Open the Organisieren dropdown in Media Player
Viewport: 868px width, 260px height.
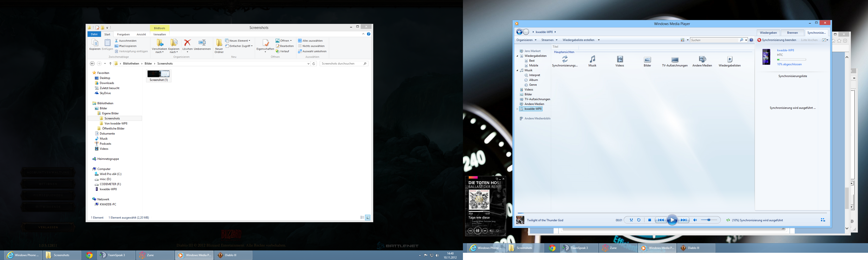coord(526,40)
